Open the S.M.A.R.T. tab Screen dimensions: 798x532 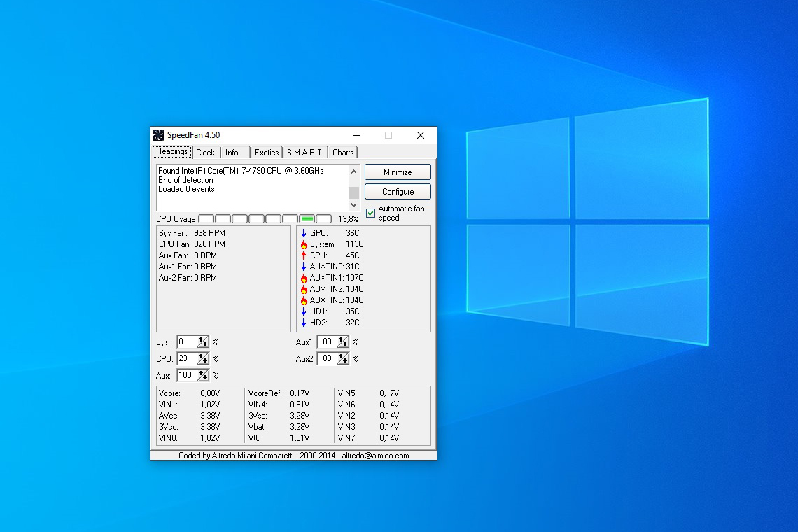coord(305,153)
